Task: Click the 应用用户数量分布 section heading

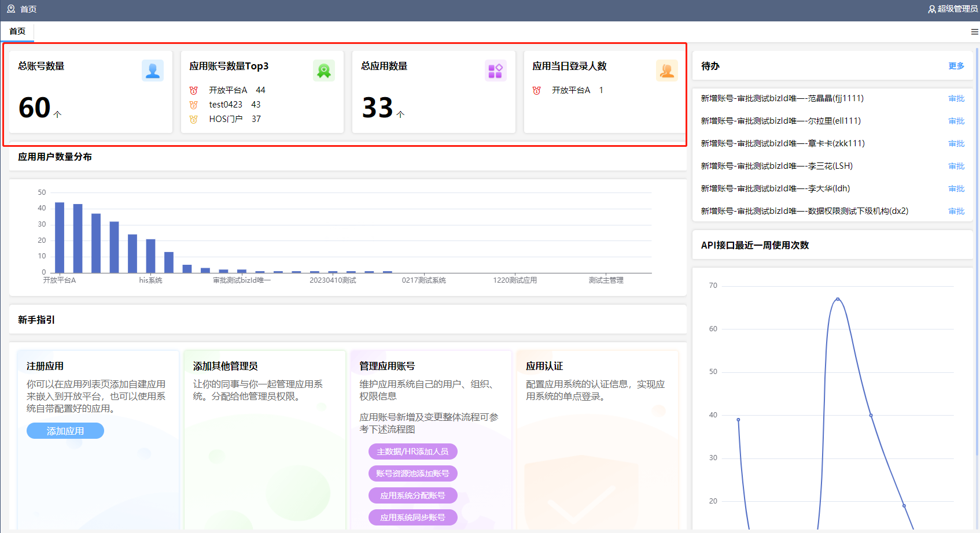Action: (x=55, y=157)
